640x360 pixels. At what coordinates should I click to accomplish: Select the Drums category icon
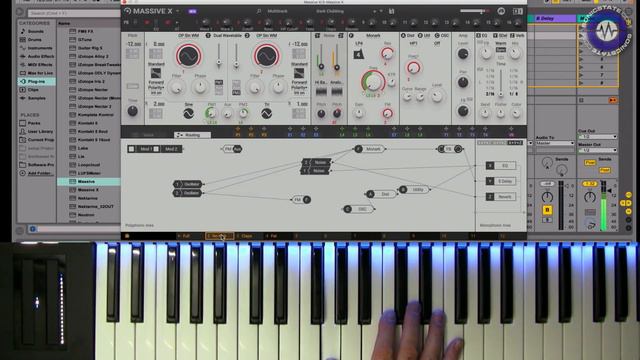coord(23,40)
